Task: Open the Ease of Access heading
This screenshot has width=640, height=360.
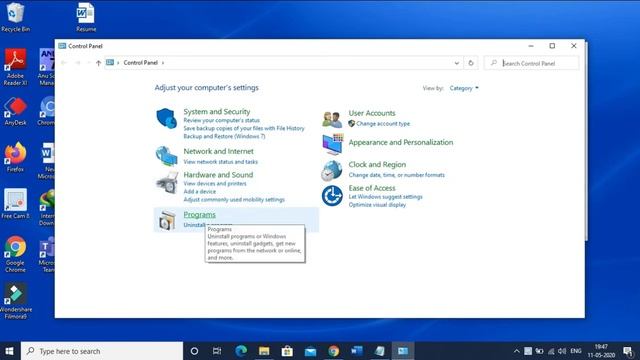Action: [x=372, y=188]
